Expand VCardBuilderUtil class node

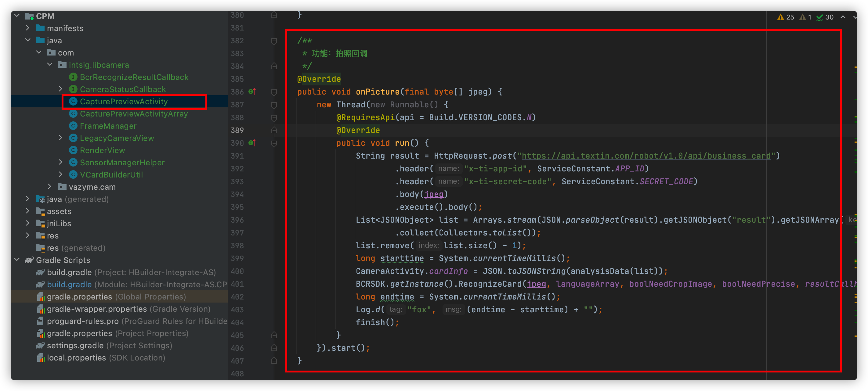point(61,174)
